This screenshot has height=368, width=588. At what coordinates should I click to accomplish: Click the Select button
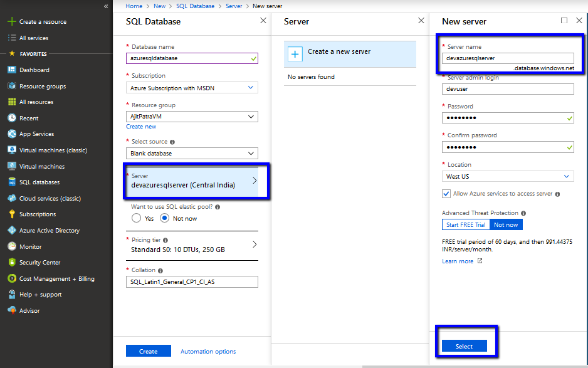coord(464,346)
